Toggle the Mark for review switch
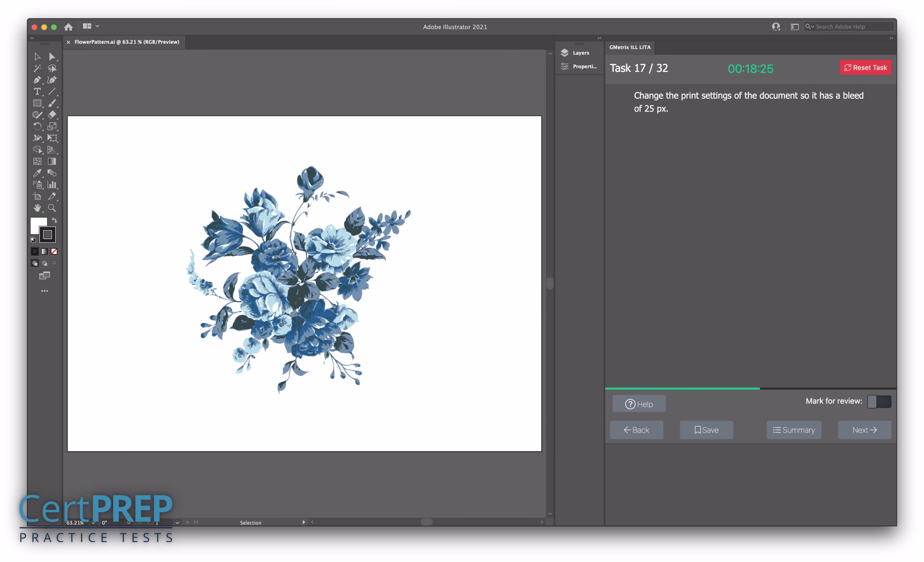The height and width of the screenshot is (562, 924). coord(879,401)
